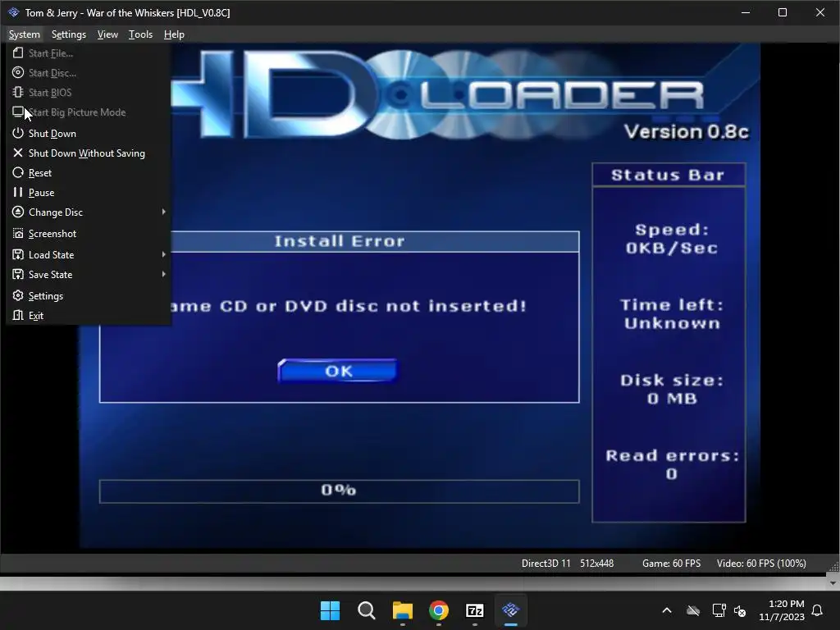Open File Explorer from taskbar
This screenshot has width=840, height=630.
[402, 610]
